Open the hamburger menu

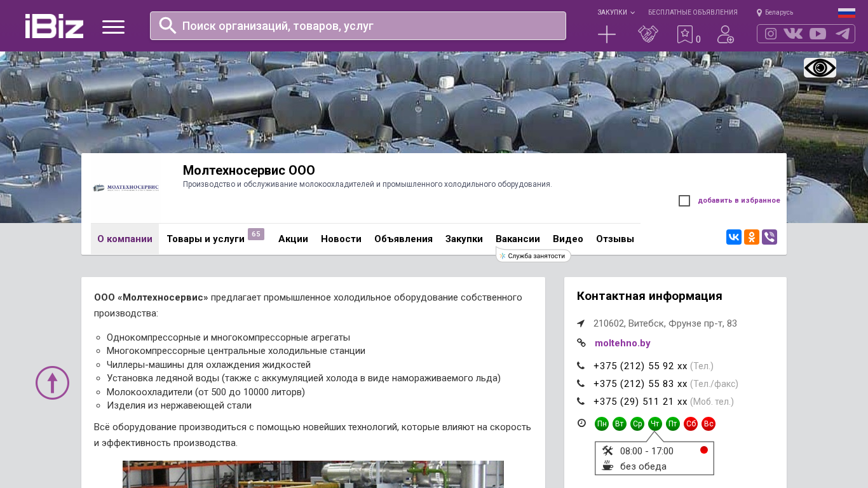point(113,27)
